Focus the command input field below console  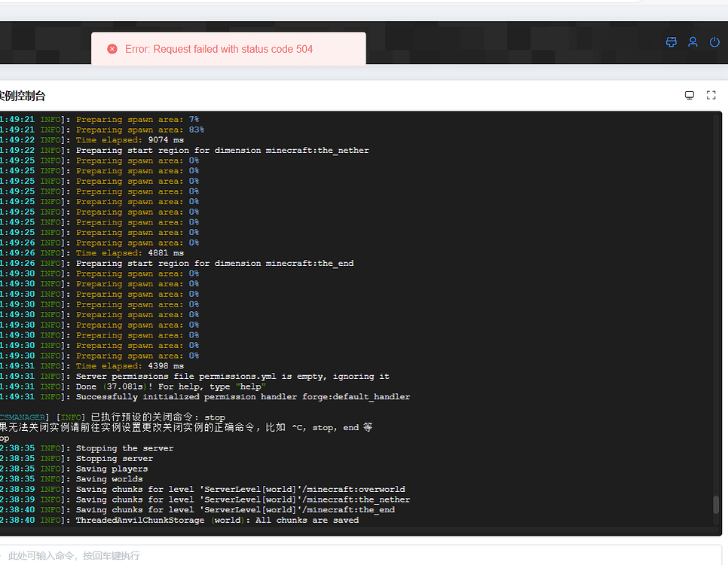coord(301,555)
